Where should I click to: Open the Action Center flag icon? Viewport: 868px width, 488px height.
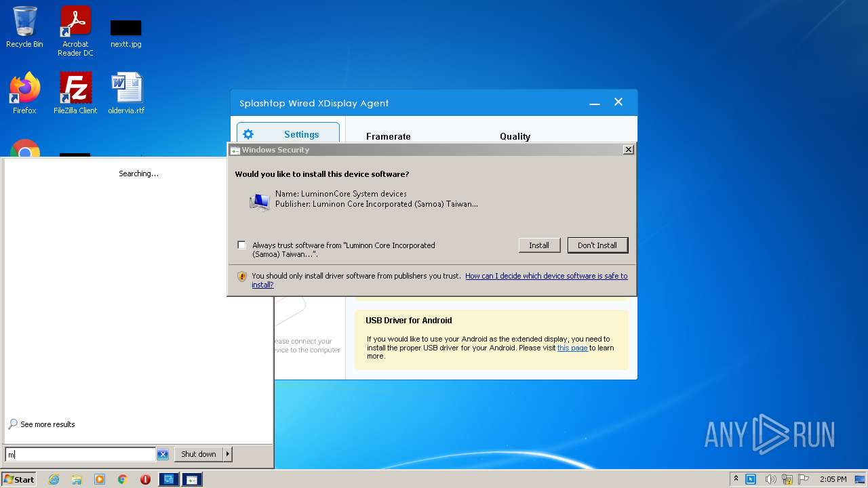(x=804, y=479)
